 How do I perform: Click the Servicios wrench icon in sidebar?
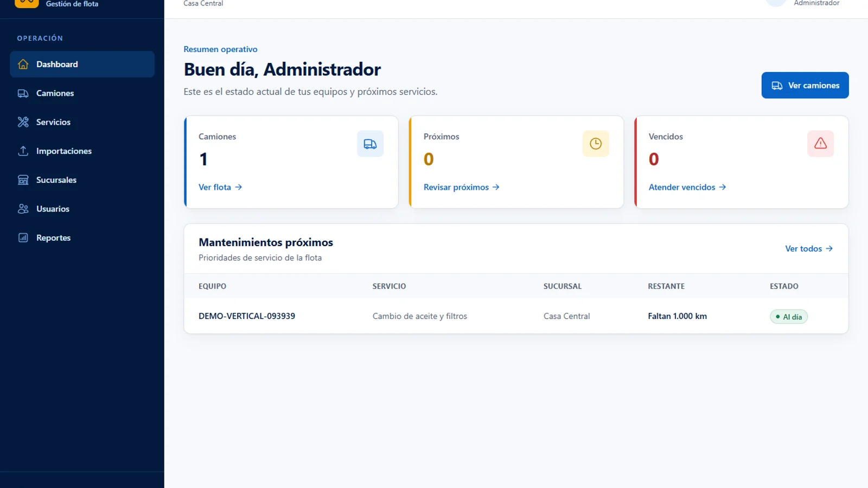click(x=23, y=122)
